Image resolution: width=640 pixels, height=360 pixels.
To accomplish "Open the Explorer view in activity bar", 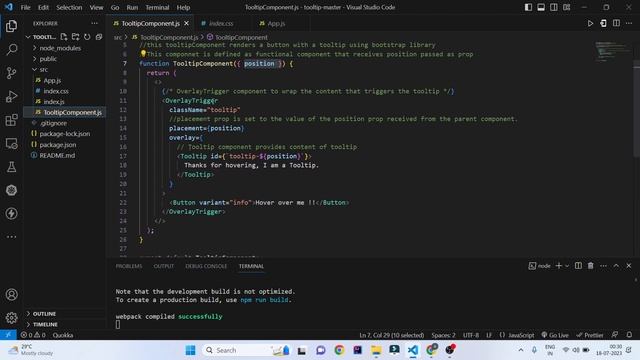I will [11, 26].
